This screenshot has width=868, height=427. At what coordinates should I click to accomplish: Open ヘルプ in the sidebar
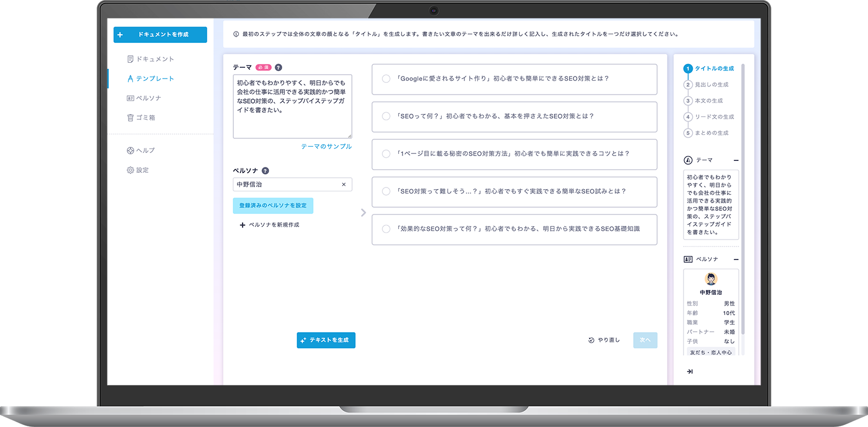(141, 151)
